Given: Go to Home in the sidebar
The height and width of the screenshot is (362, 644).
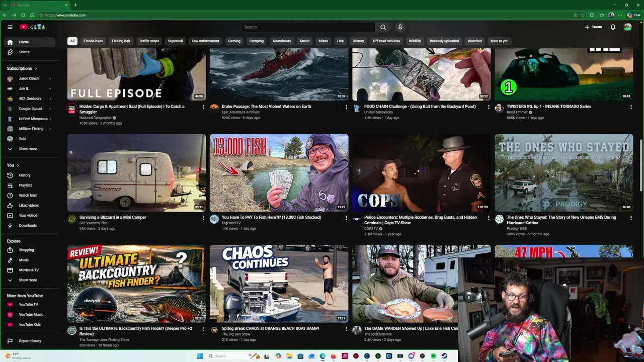Looking at the screenshot, I should [x=30, y=42].
